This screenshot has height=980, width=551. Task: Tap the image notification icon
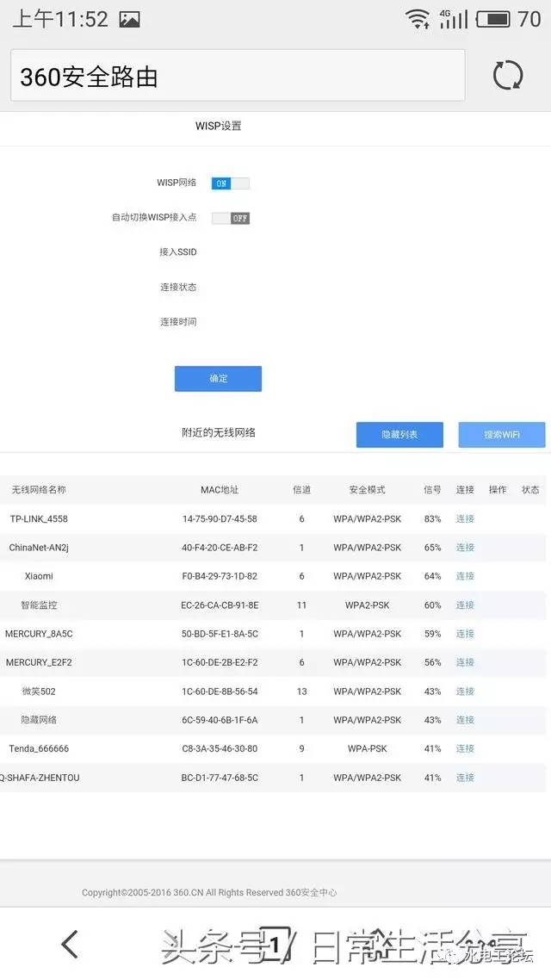click(129, 19)
